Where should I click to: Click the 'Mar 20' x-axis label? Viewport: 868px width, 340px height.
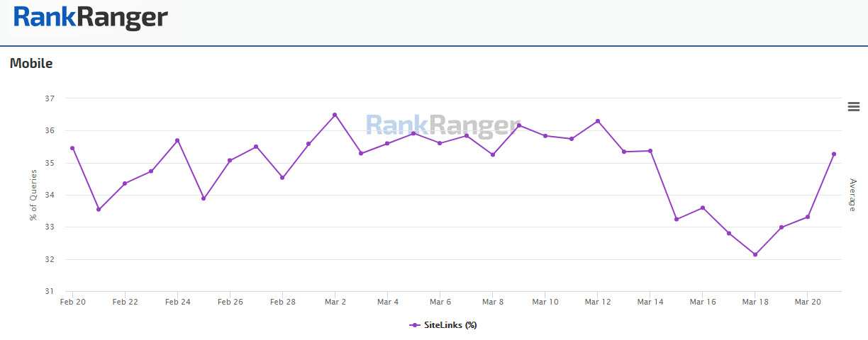(x=807, y=302)
